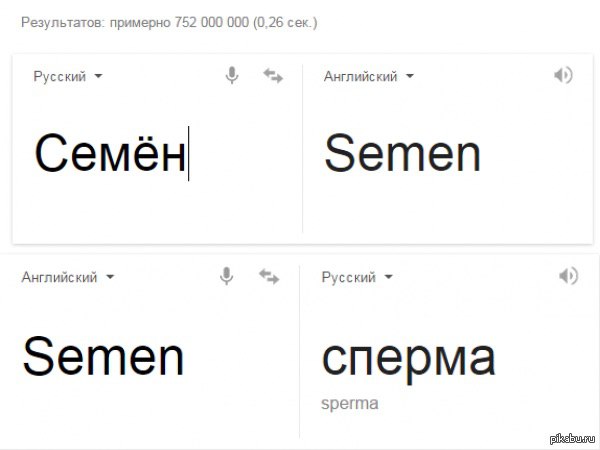The width and height of the screenshot is (600, 450).
Task: Listen to the English Semen translation
Action: 563,75
